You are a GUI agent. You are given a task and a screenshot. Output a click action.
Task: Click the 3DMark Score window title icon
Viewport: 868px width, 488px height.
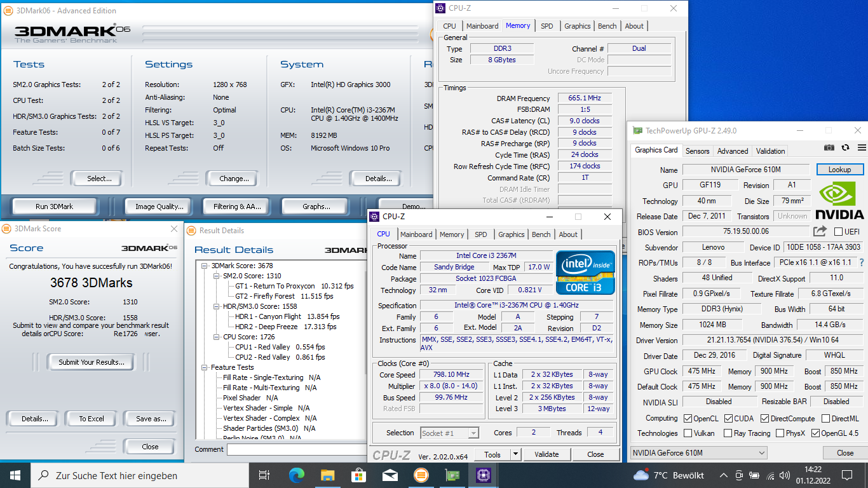click(6, 229)
